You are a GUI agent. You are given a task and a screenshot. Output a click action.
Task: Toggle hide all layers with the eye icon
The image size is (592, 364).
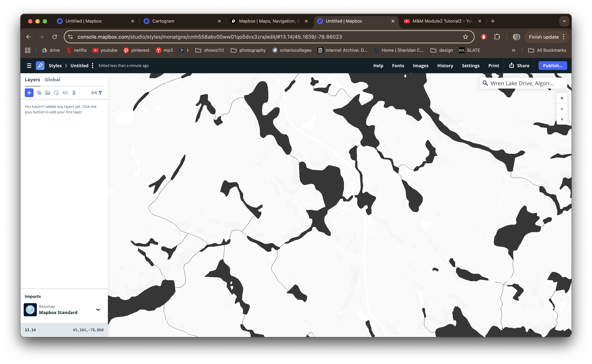click(x=65, y=93)
